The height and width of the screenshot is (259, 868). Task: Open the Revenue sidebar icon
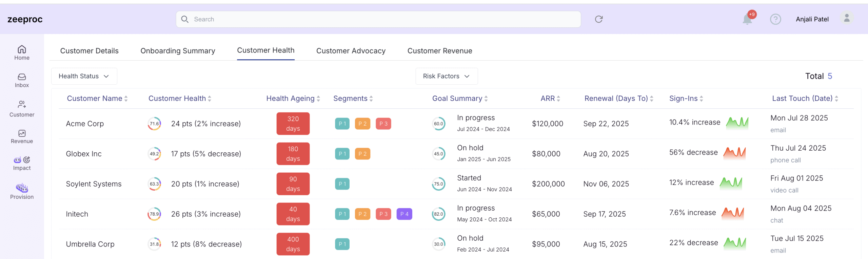point(22,136)
